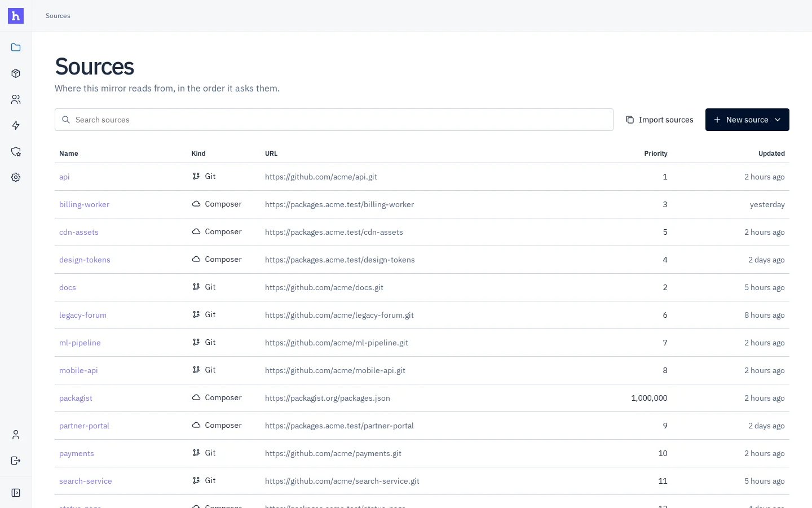Click the Composer cloud icon in partner-portal row
The height and width of the screenshot is (508, 812).
tap(196, 425)
